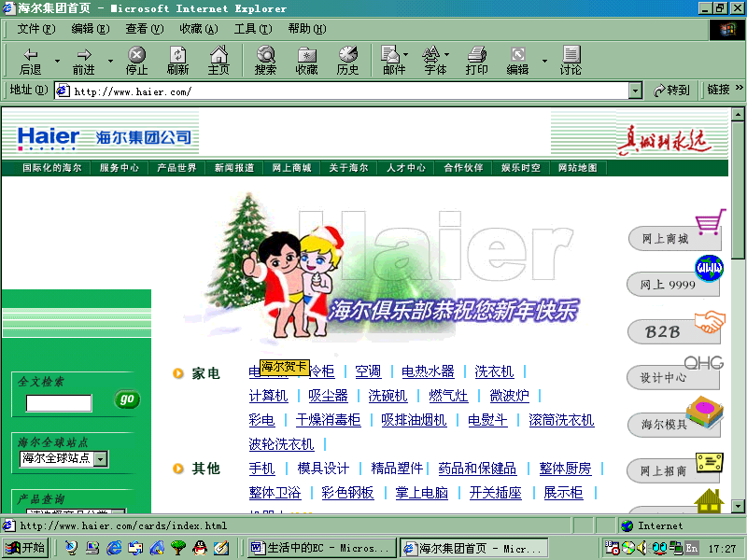747x560 pixels.
Task: Click the vertical scrollbar down arrow
Action: coord(738,506)
